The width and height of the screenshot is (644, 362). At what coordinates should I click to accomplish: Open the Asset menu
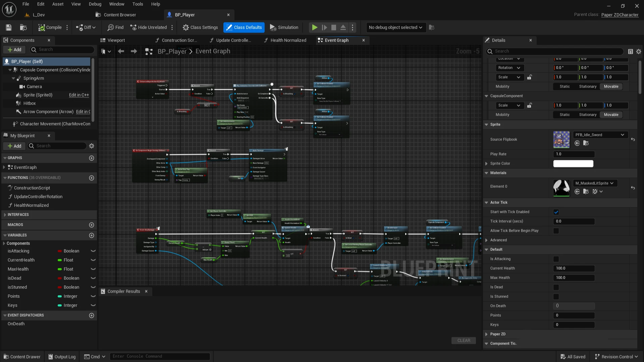(x=58, y=4)
